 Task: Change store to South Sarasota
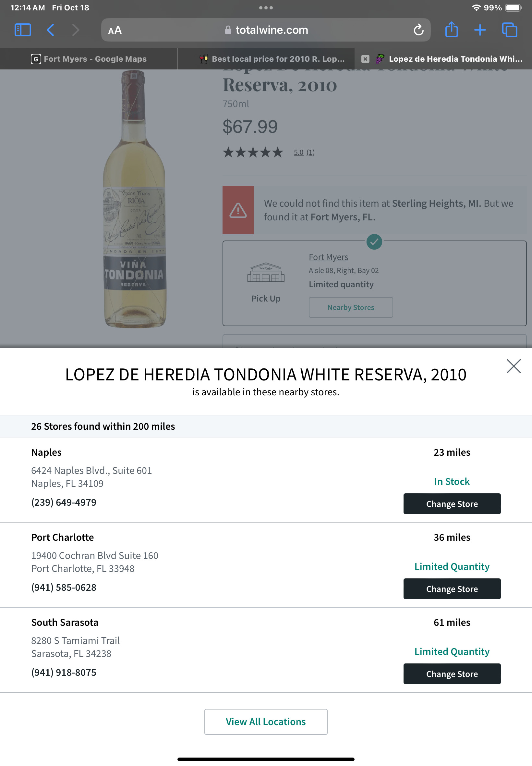pyautogui.click(x=452, y=673)
